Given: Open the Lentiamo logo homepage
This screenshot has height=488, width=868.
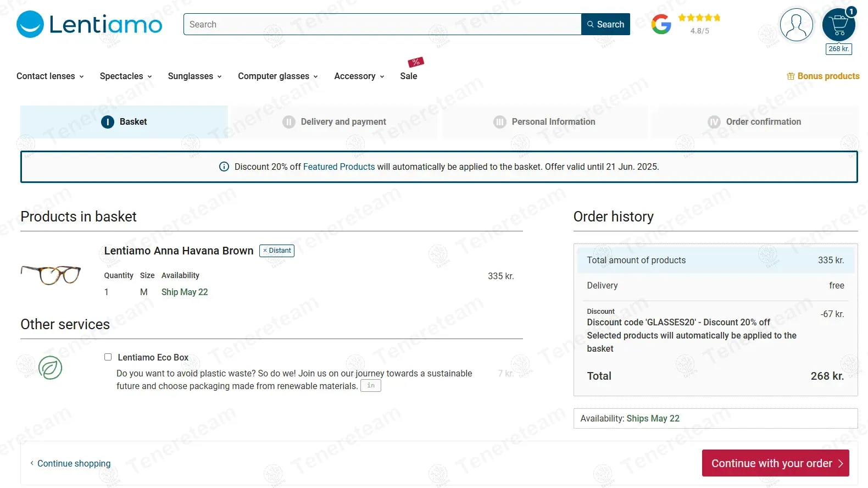Looking at the screenshot, I should click(90, 24).
